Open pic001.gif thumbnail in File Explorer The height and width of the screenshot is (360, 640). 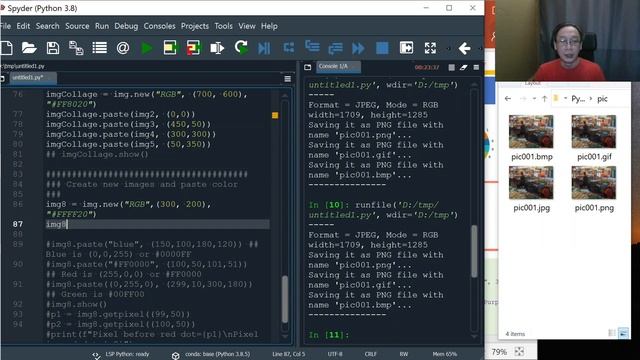(x=594, y=131)
